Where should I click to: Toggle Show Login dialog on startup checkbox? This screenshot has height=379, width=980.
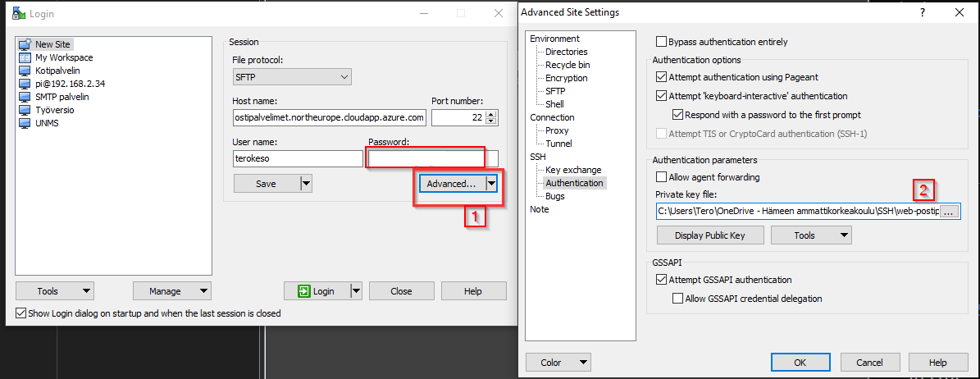[21, 313]
